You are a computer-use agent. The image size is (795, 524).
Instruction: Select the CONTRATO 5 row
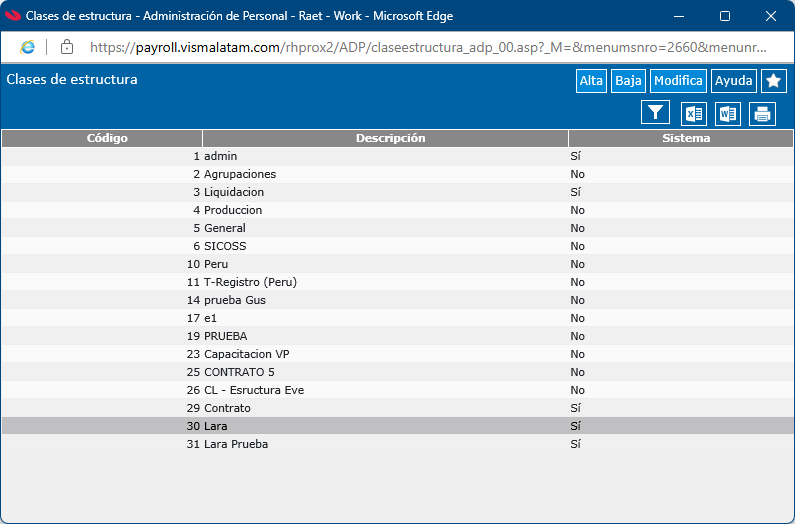pos(398,372)
